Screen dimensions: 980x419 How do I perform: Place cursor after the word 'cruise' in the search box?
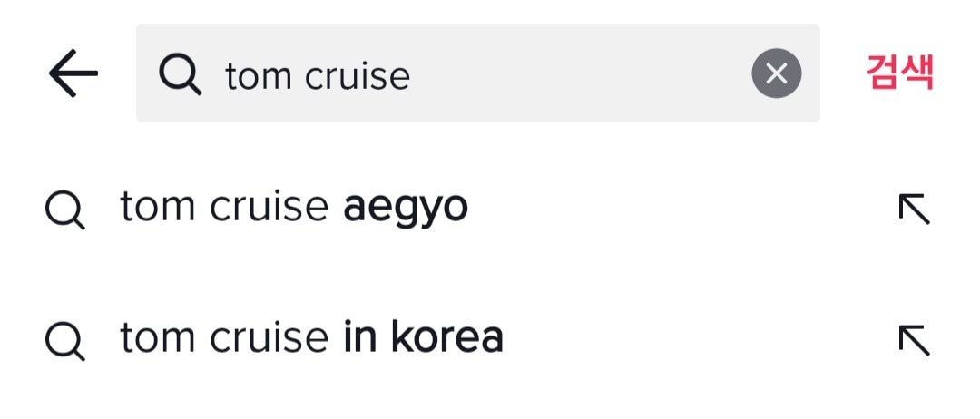pyautogui.click(x=412, y=75)
